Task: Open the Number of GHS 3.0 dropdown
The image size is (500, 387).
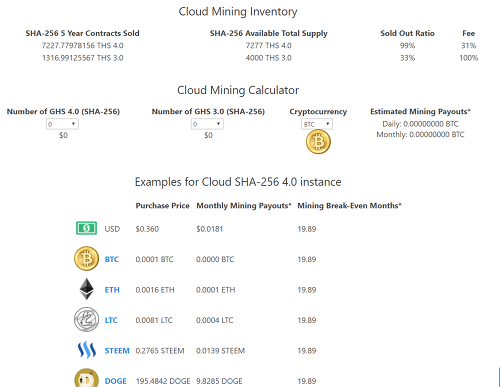Action: point(207,124)
